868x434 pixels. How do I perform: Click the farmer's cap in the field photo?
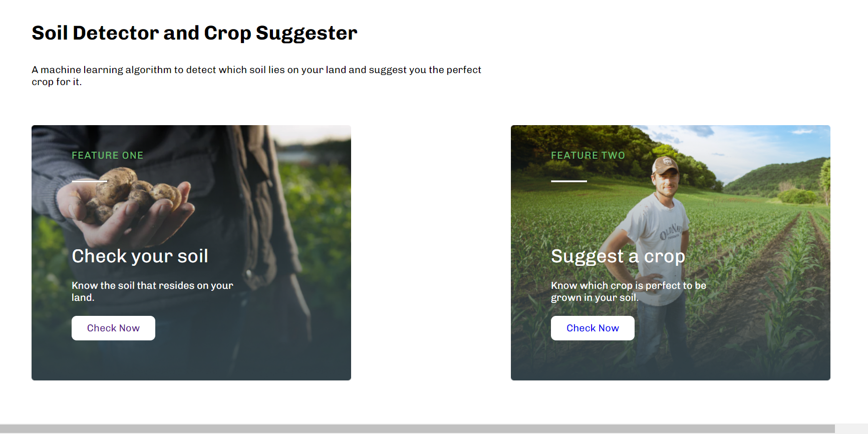coord(665,165)
